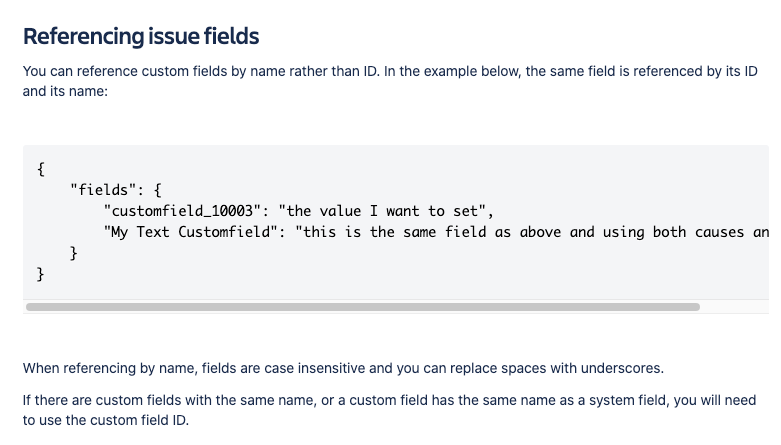Click the 'Referencing issue fields' heading
This screenshot has width=781, height=445.
tap(141, 36)
